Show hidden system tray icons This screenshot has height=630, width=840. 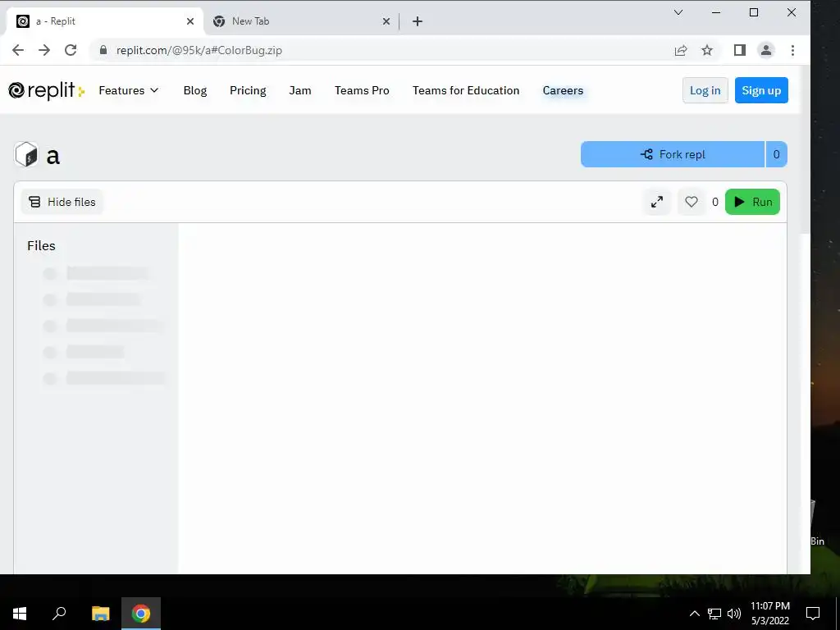click(x=694, y=614)
